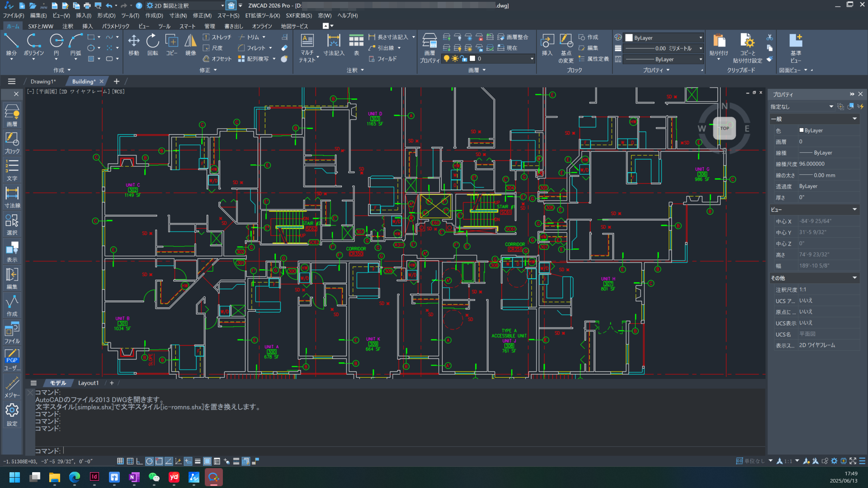Screen dimensions: 868x488
Task: Open 画層プロパティ layer properties manager
Action: pos(429,48)
